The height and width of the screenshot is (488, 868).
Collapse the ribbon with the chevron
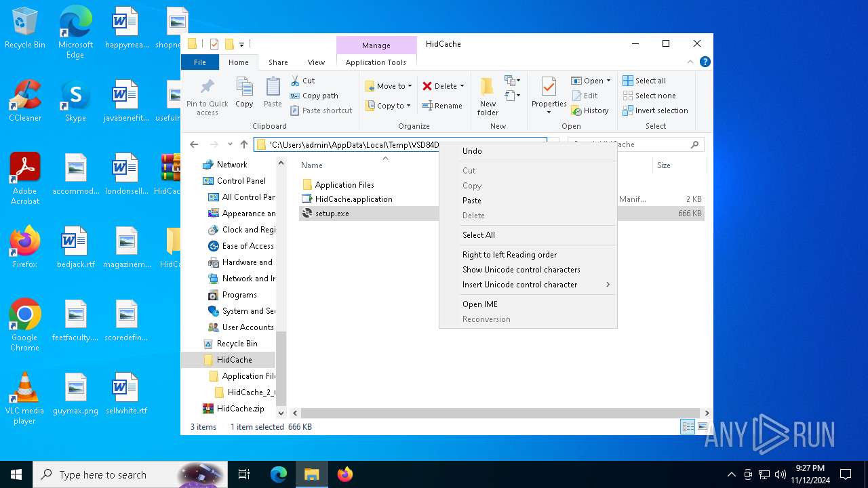[x=691, y=62]
